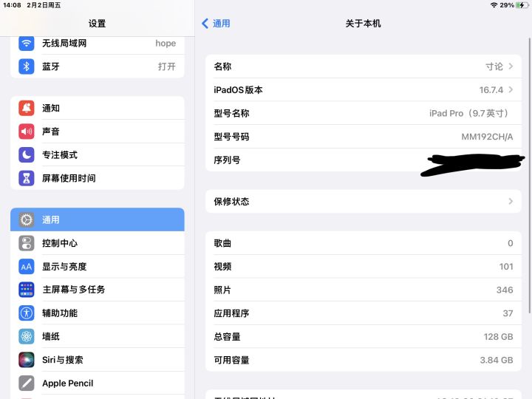
Task: Tap the 型号名称 label
Action: click(x=231, y=113)
